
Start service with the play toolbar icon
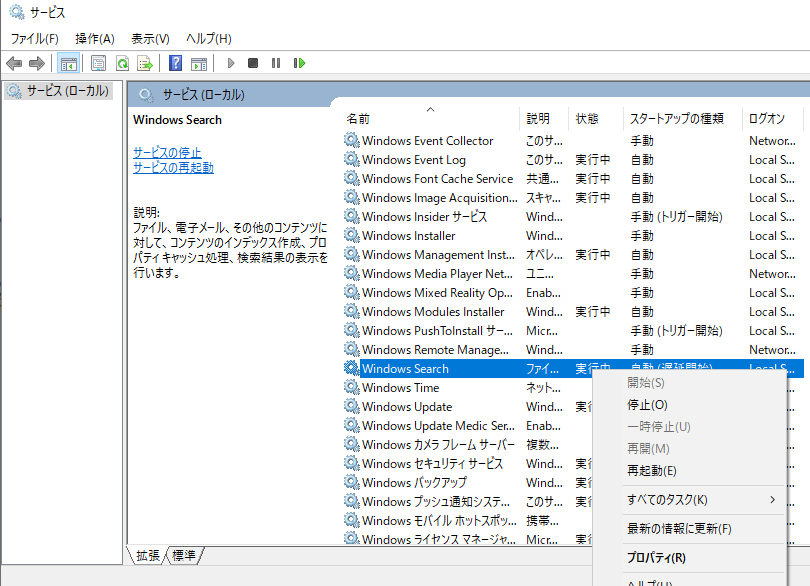click(231, 63)
